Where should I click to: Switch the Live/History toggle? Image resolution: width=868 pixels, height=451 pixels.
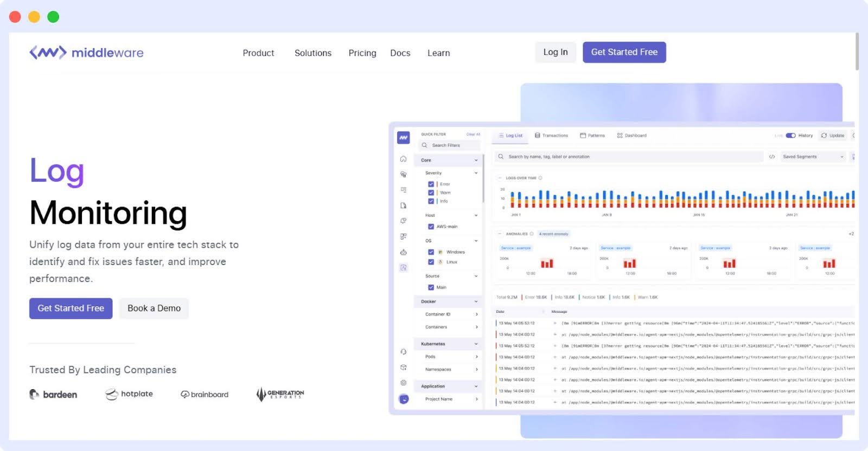790,136
